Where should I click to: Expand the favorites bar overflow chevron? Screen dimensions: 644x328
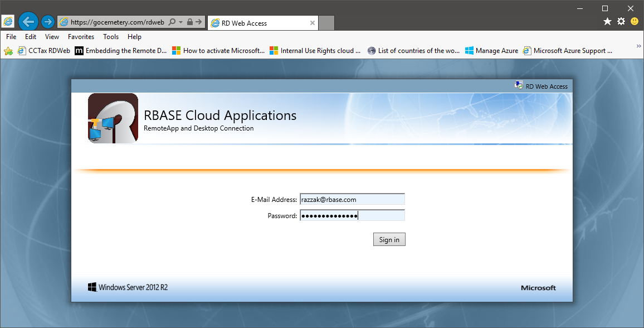638,46
